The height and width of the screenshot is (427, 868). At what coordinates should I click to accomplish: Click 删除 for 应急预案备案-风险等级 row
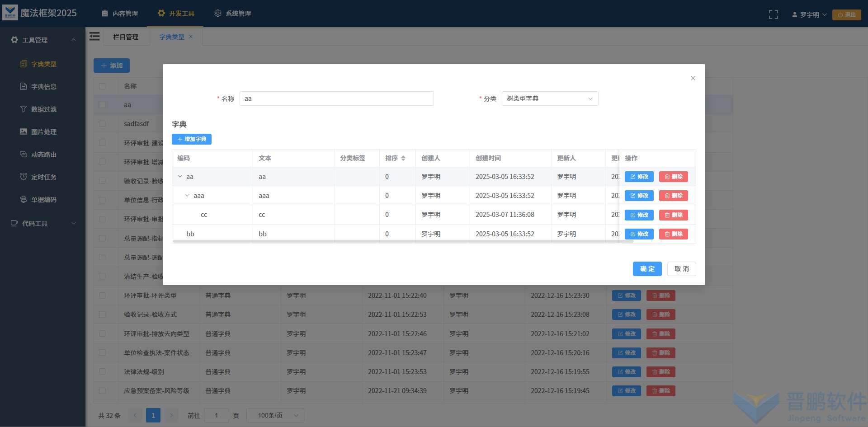(660, 391)
